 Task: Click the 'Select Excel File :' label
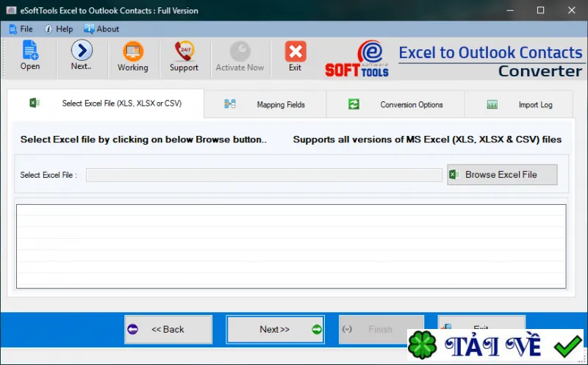click(49, 175)
